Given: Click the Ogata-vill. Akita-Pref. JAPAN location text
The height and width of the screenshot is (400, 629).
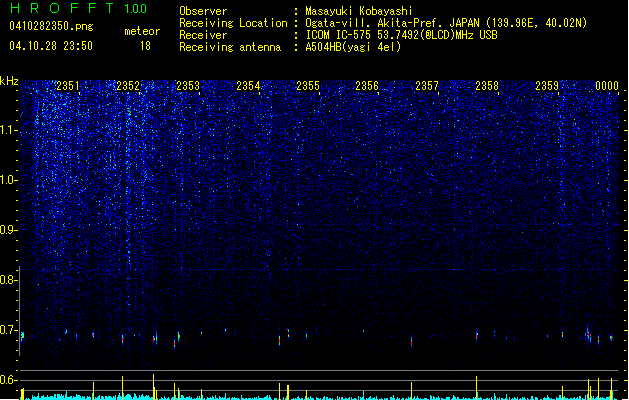Looking at the screenshot, I should point(446,23).
